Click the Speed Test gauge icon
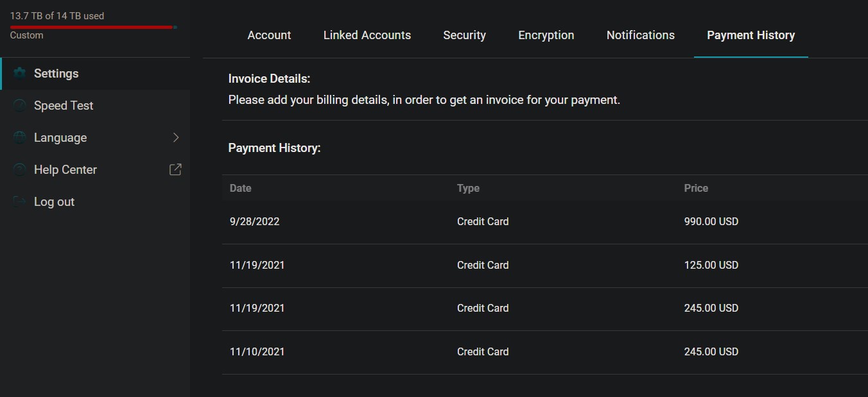This screenshot has height=397, width=868. [20, 105]
